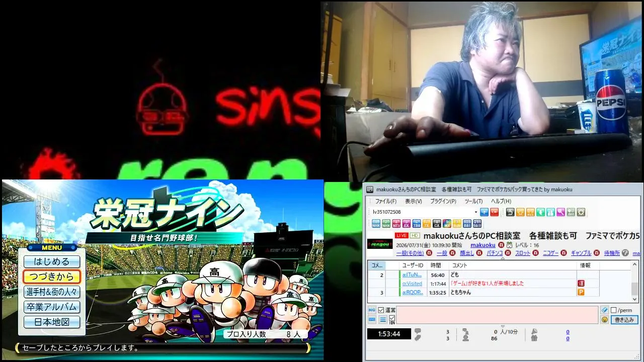Viewport: 644px width, 362px height.
Task: Click the list lines icon under 運営 checkbox
Action: pos(383,320)
